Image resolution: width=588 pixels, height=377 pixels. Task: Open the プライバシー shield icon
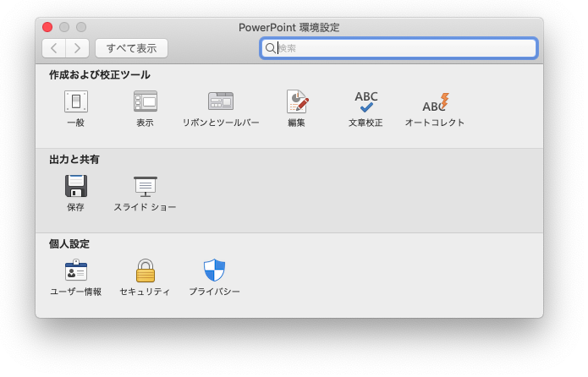(x=215, y=270)
